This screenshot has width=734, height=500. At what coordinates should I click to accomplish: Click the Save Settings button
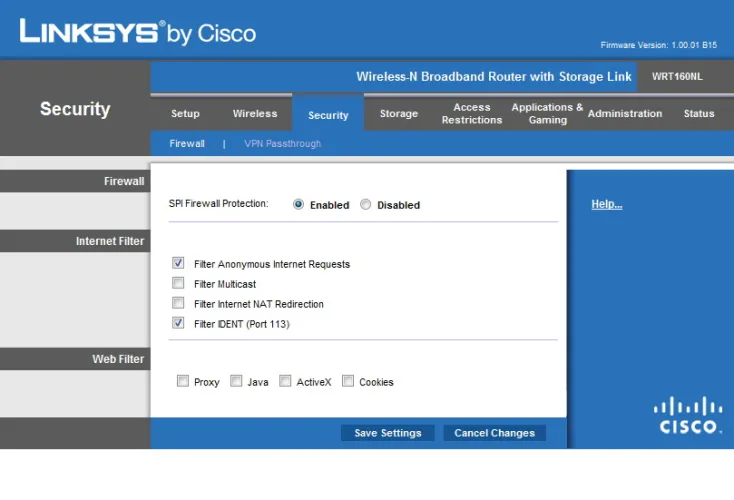click(387, 433)
